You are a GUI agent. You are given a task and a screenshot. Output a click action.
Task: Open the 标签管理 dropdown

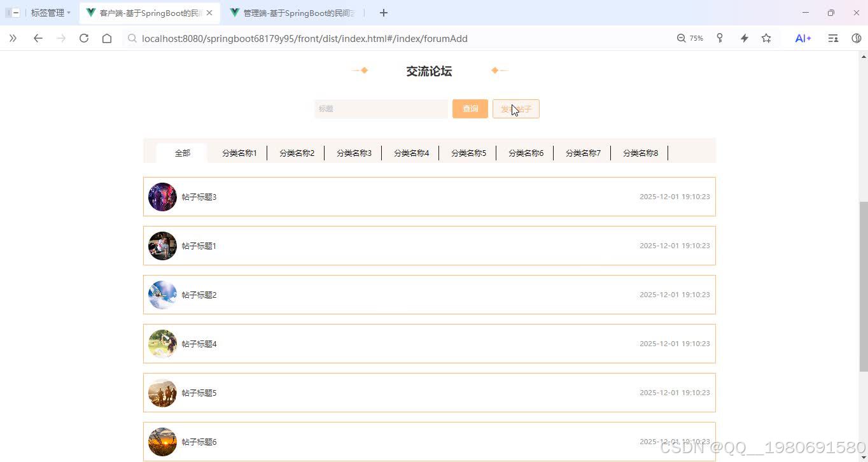click(x=51, y=13)
